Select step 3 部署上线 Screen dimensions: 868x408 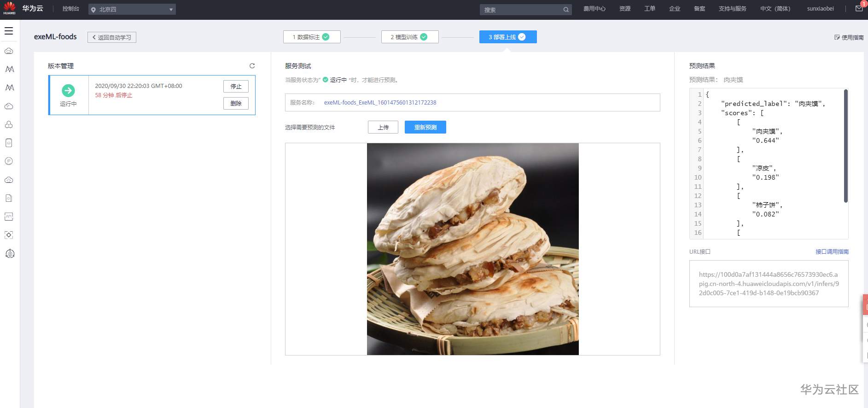[x=508, y=37]
